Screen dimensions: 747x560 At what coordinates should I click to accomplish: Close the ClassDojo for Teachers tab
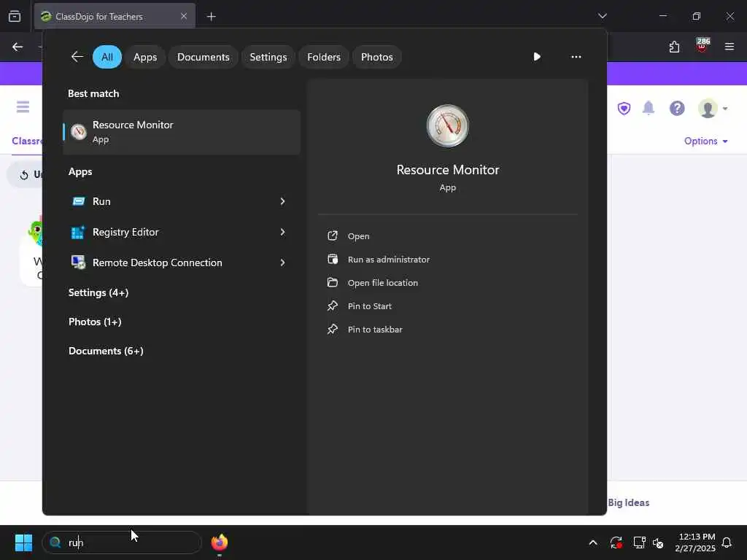pos(184,16)
